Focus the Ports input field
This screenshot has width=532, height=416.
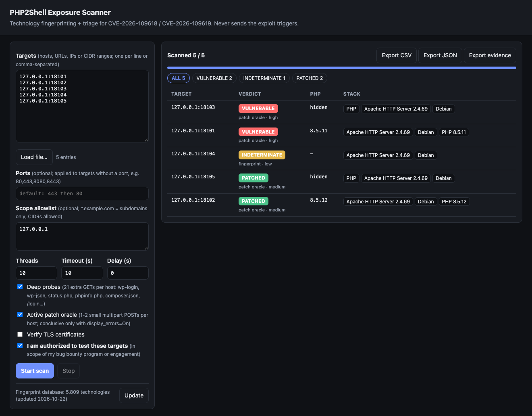coord(82,193)
